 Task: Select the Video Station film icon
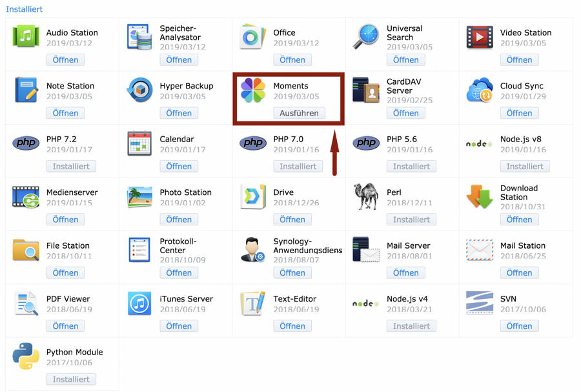(480, 37)
